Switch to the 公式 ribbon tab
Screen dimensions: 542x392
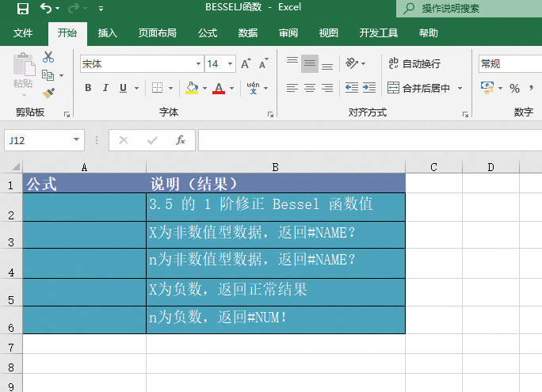point(208,33)
